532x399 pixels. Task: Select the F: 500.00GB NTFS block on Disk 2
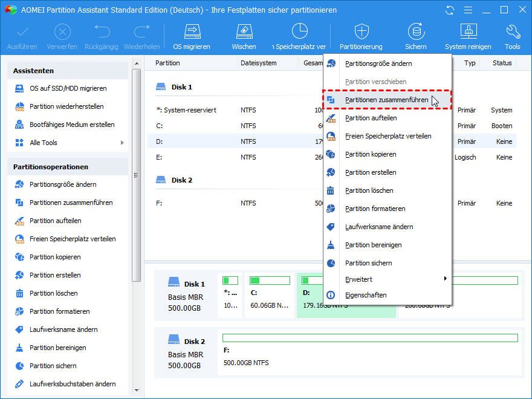(370, 352)
